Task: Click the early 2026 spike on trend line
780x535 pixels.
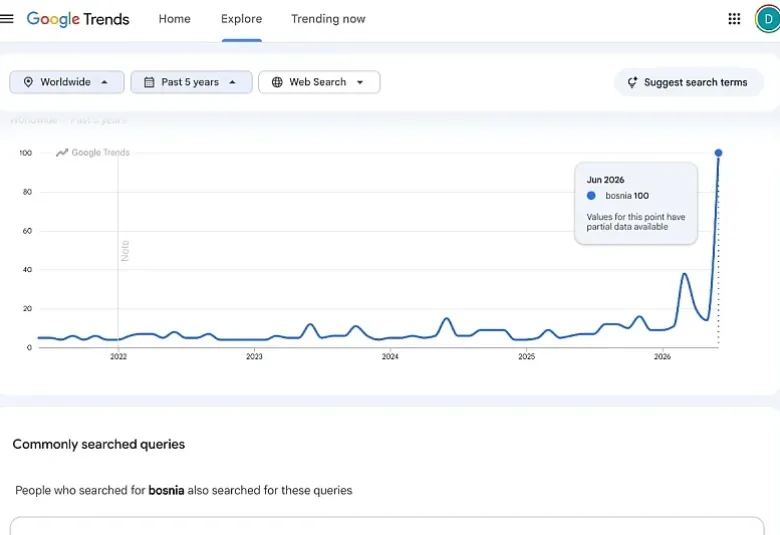Action: coord(685,275)
